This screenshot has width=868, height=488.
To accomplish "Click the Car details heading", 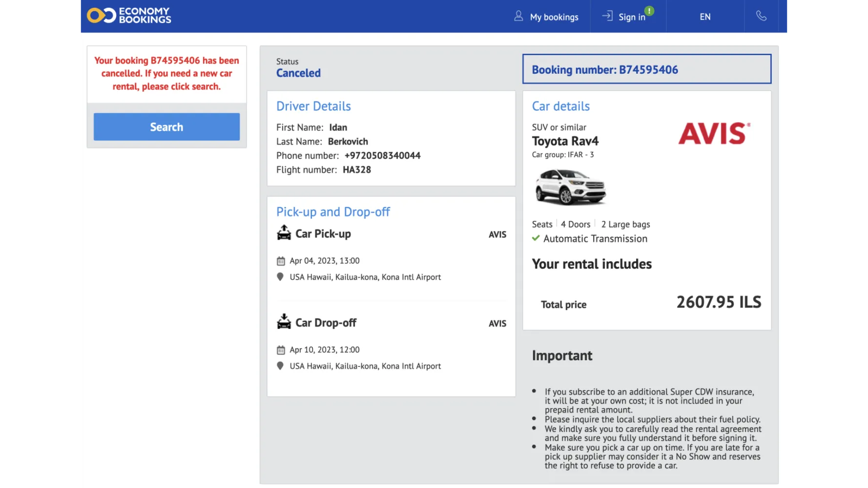I will (x=560, y=106).
